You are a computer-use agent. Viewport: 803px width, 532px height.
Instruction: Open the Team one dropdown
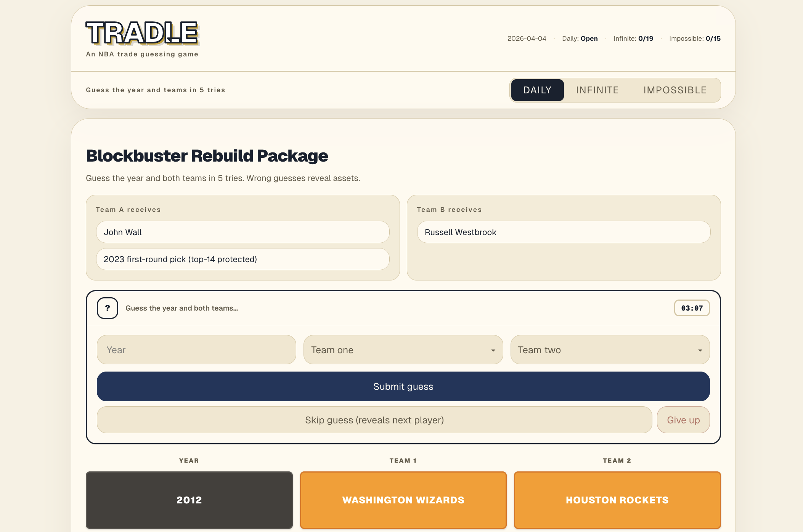[x=403, y=350]
